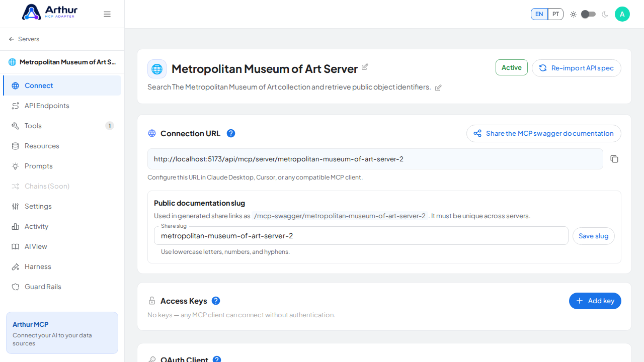Collapse sidebar with hamburger menu icon
The height and width of the screenshot is (362, 644).
(107, 14)
